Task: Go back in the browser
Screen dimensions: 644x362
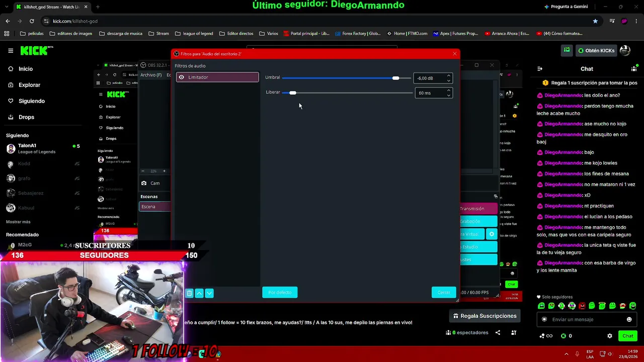Action: tap(8, 21)
